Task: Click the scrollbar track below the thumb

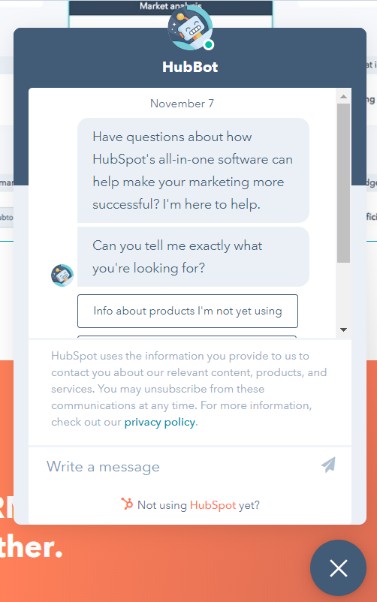Action: point(344,294)
